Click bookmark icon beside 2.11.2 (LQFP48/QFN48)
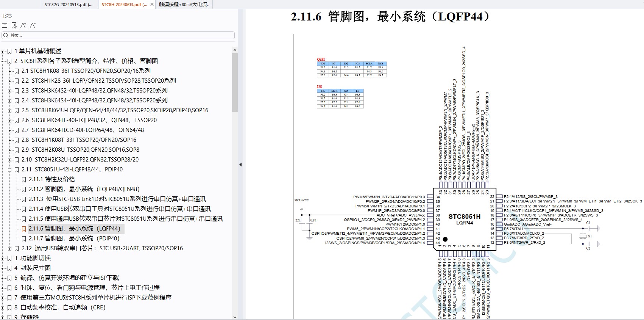The height and width of the screenshot is (320, 644). pyautogui.click(x=24, y=189)
